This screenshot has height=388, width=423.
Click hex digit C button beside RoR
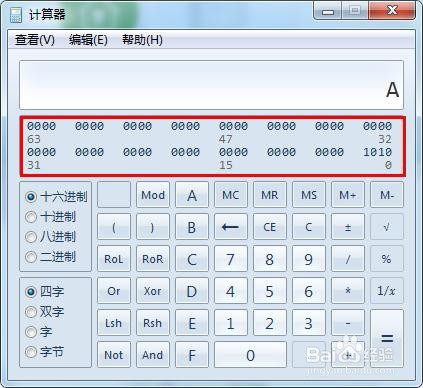tap(192, 259)
